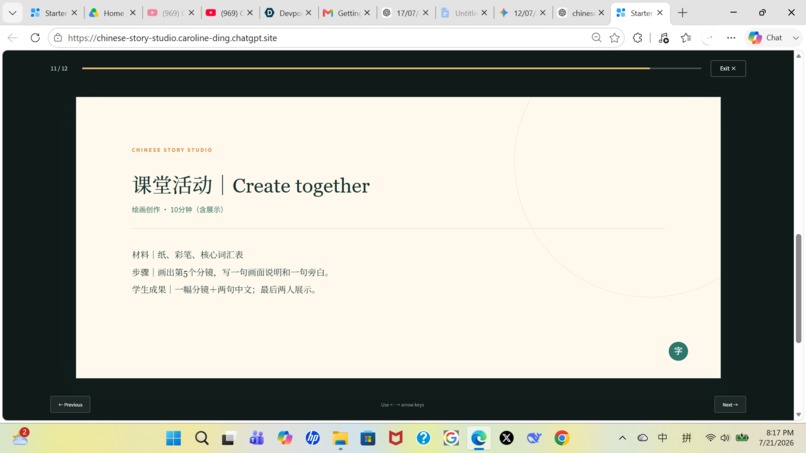Open the weather widget on taskbar

point(21,437)
